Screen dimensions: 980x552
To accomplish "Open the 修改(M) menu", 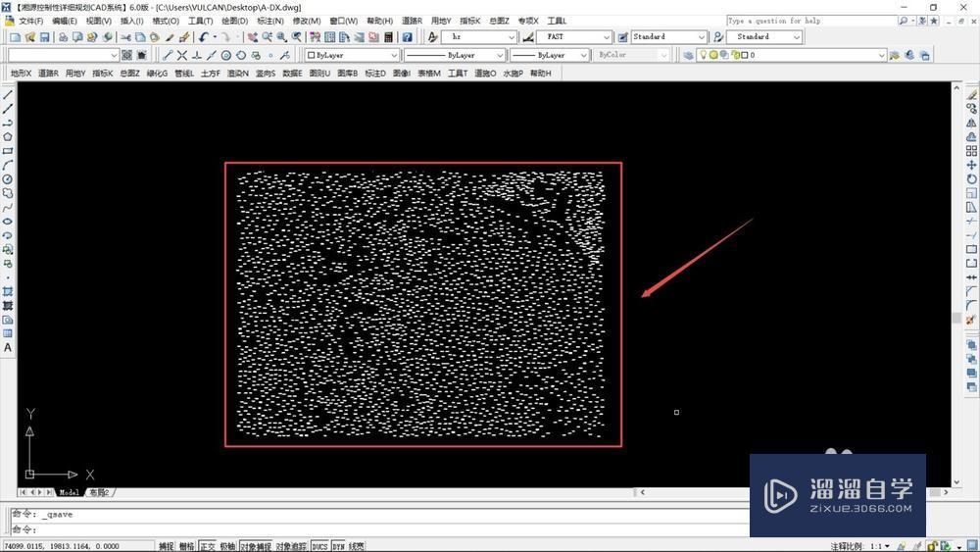I will 307,21.
